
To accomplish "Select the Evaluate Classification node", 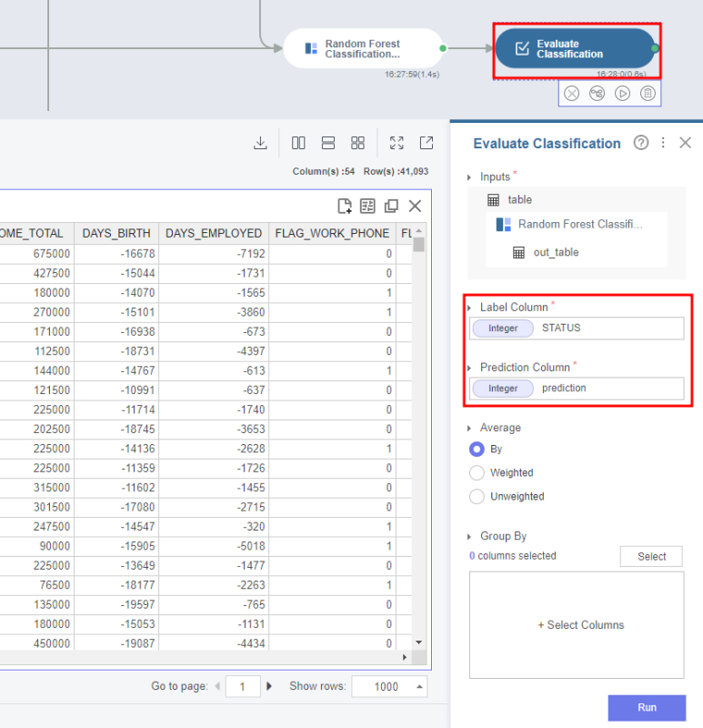I will coord(576,48).
